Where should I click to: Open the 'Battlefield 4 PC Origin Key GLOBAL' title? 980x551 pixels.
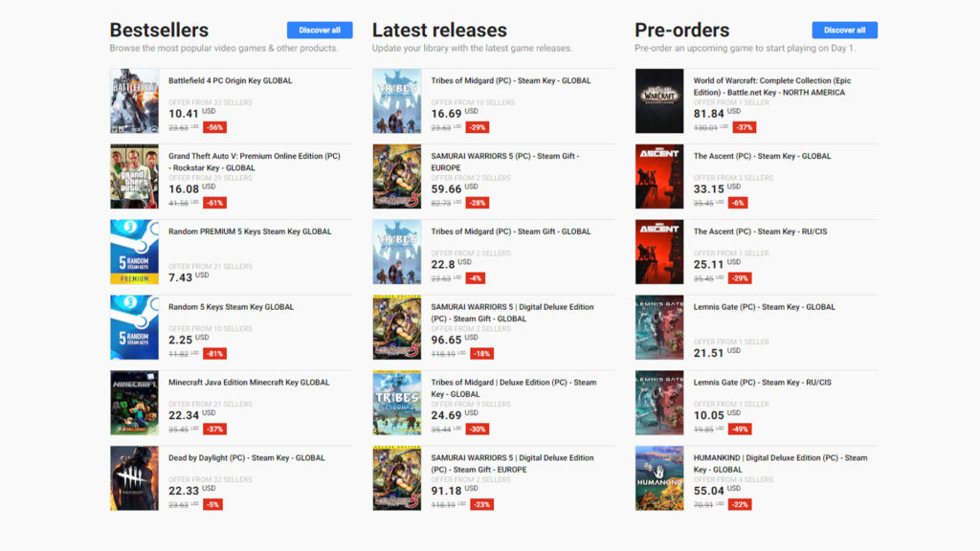point(230,80)
